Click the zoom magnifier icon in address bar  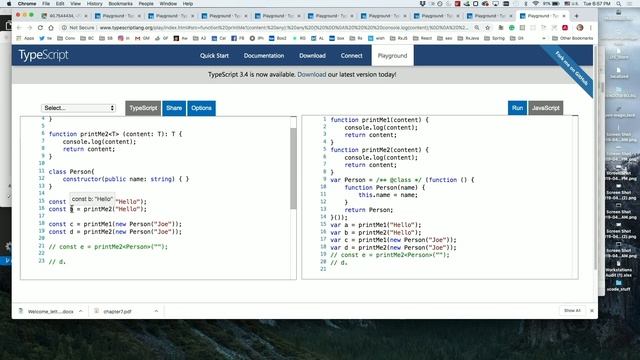[x=477, y=28]
